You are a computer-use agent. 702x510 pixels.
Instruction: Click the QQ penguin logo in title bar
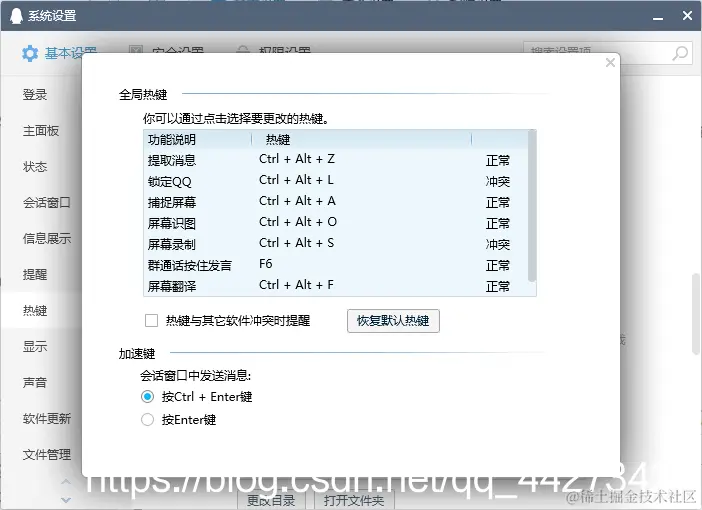pyautogui.click(x=16, y=16)
